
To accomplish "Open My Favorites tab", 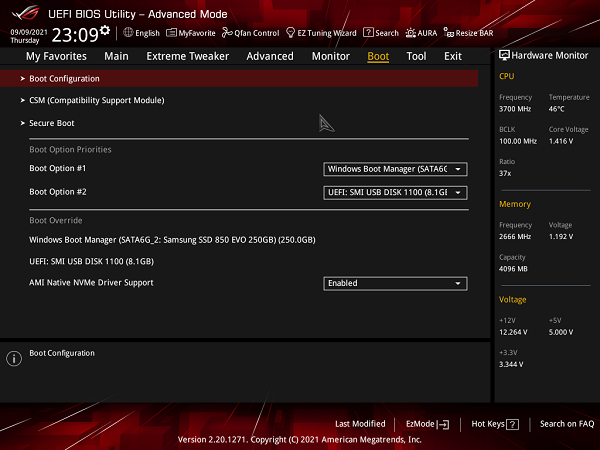I will pos(56,56).
